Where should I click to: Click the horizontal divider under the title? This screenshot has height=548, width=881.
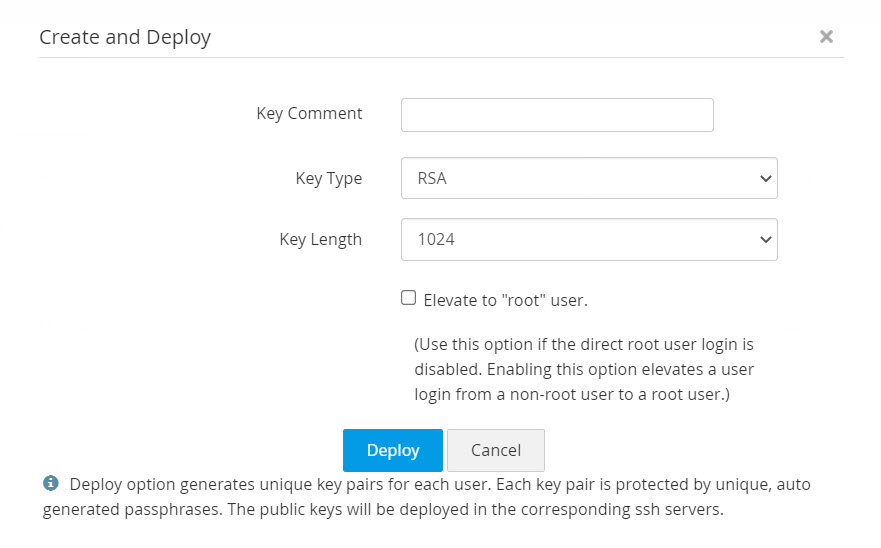(x=440, y=58)
